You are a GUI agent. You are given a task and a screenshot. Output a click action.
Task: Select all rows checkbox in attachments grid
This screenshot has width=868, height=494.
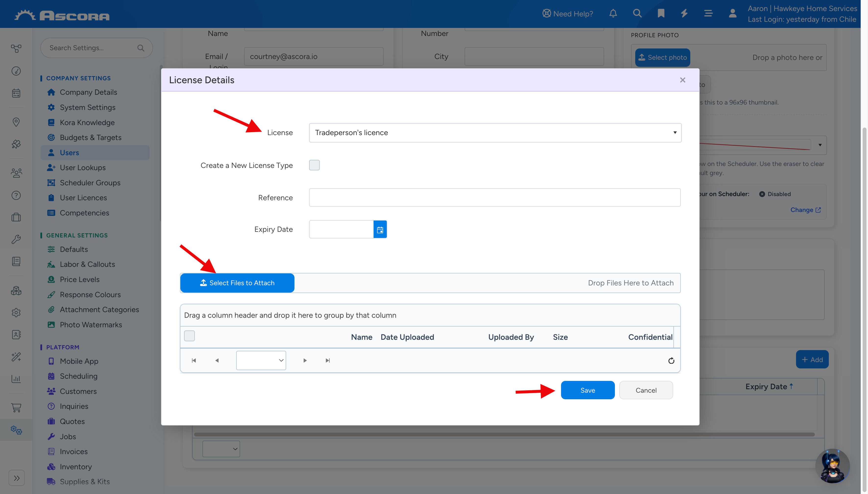tap(189, 336)
